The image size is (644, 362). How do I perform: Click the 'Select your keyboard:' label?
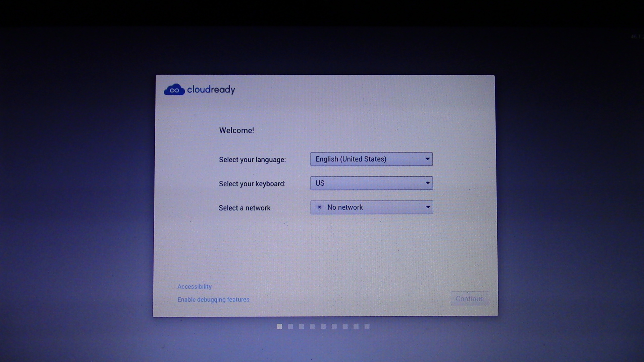(252, 184)
